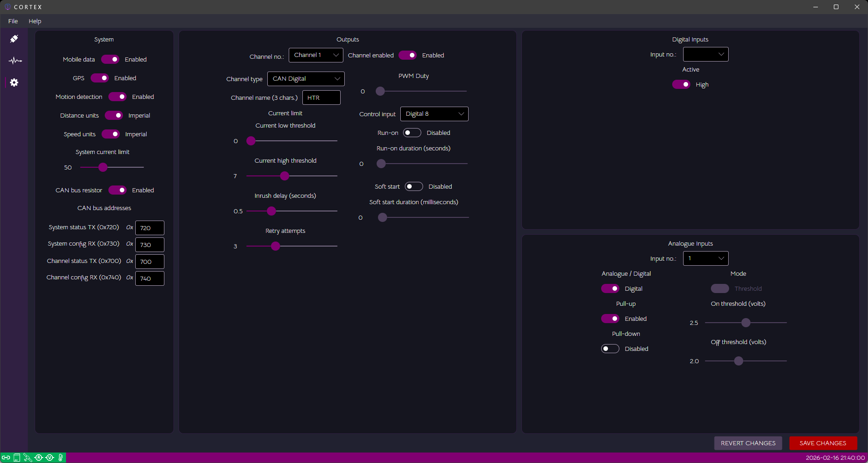This screenshot has height=463, width=868.
Task: Click the GPS satellite status icon
Action: (x=28, y=458)
